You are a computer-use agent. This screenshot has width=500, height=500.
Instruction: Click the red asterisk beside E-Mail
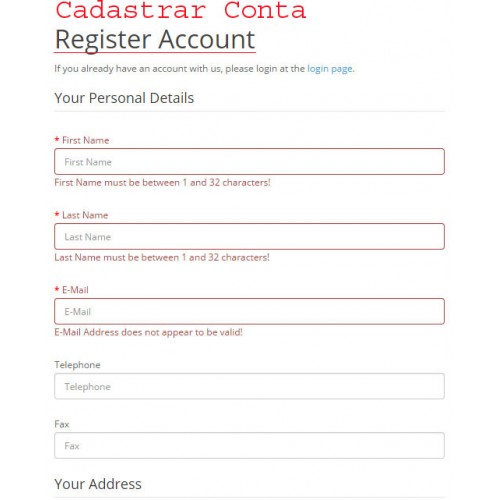click(57, 289)
